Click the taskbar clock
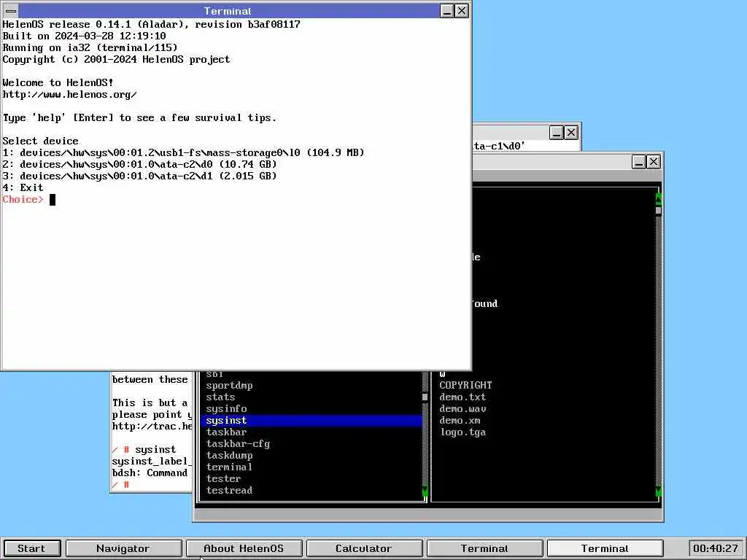Image resolution: width=747 pixels, height=560 pixels. coord(715,548)
